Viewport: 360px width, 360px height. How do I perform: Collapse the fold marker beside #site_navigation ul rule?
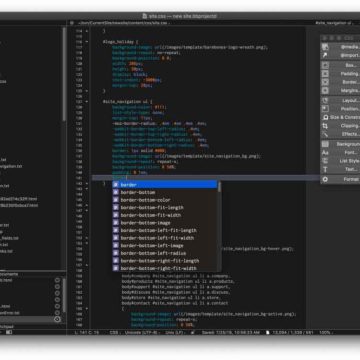[x=87, y=101]
